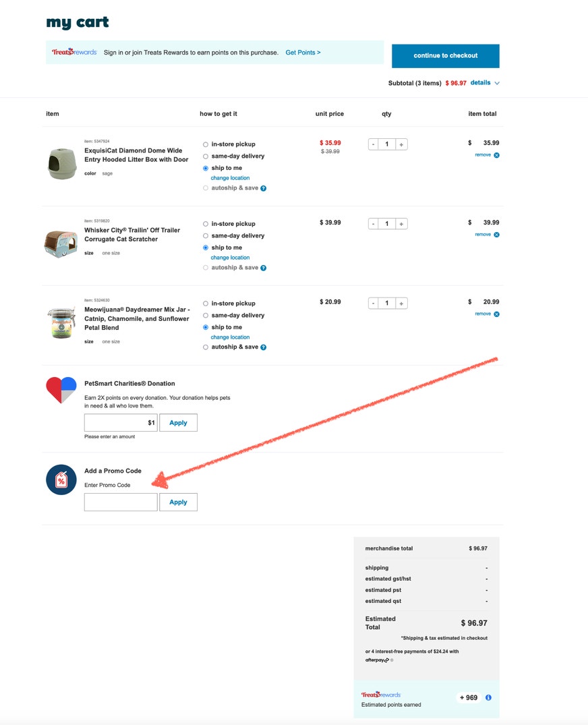
Task: Click the remove icon for the Whisker City scratcher
Action: [x=496, y=235]
